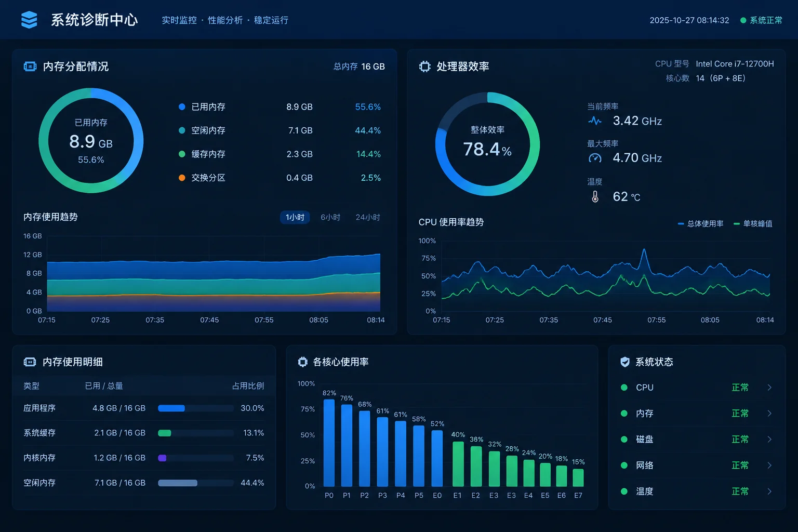Image resolution: width=798 pixels, height=532 pixels.
Task: Toggle the 单核峰值 series in the CPU chart legend
Action: pyautogui.click(x=753, y=224)
